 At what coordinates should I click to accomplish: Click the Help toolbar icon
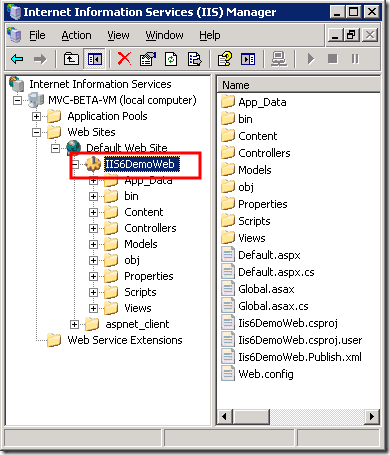[225, 59]
